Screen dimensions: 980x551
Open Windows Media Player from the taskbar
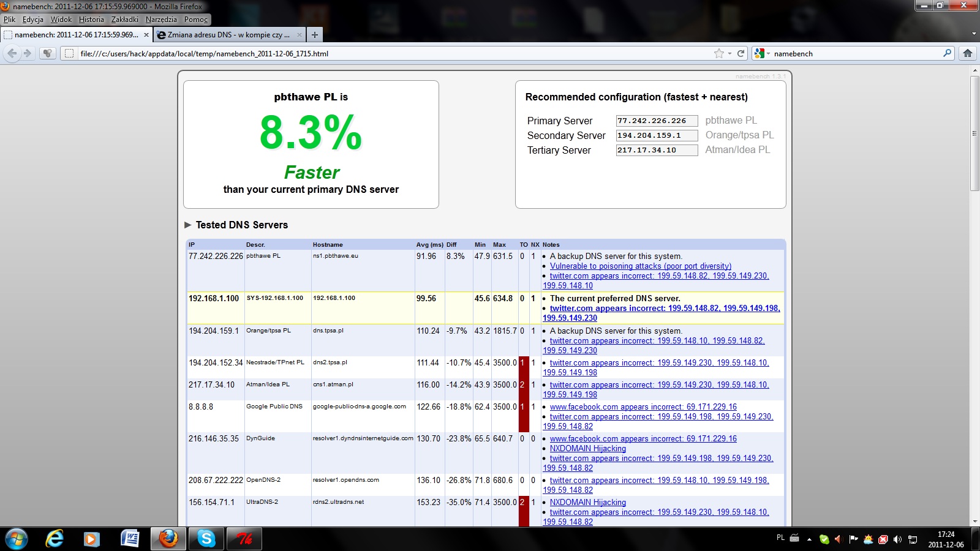91,539
